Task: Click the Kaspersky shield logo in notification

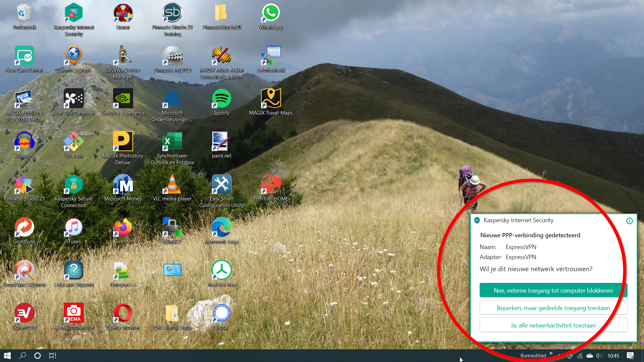Action: (477, 220)
